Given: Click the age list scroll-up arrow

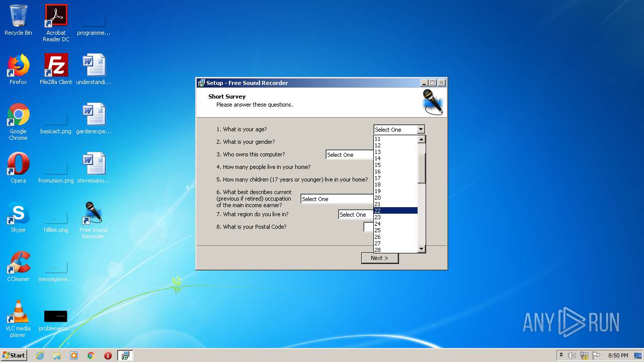Looking at the screenshot, I should (422, 139).
